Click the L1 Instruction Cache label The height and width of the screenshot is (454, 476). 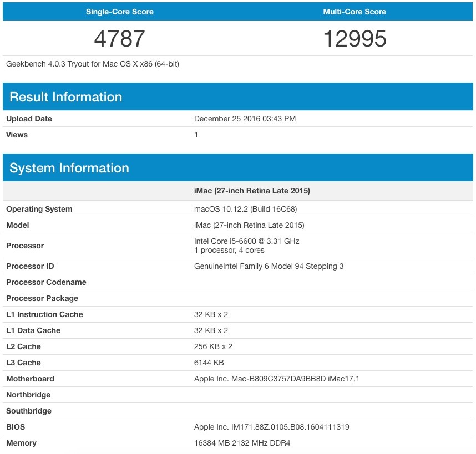pyautogui.click(x=44, y=314)
